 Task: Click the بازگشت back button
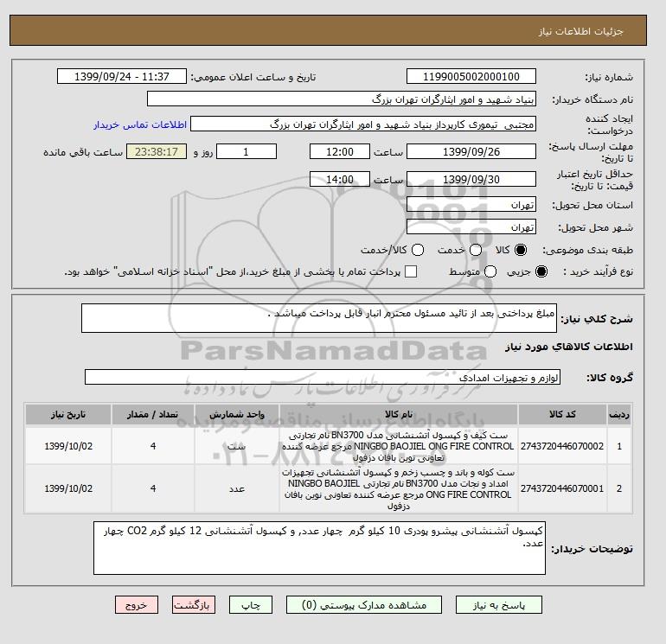coord(193,605)
